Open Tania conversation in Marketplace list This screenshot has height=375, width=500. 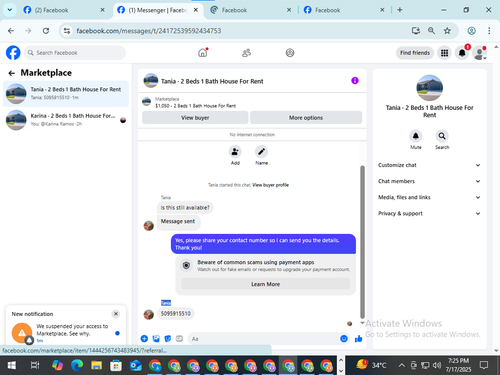66,94
